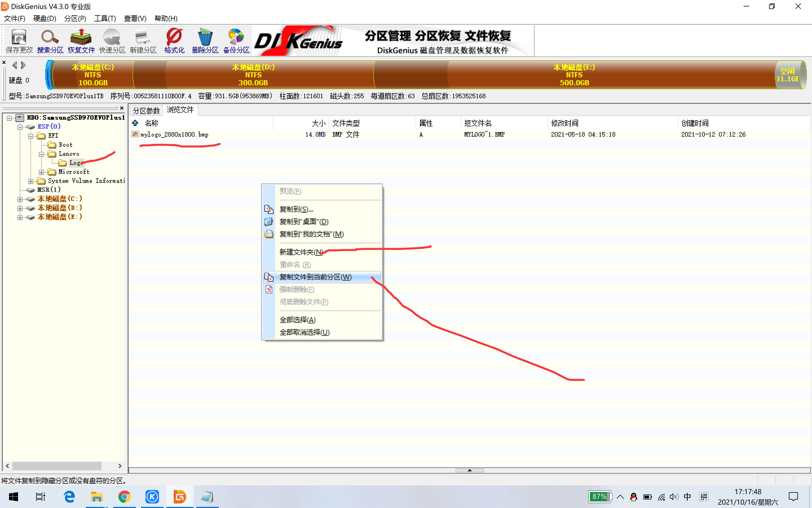Launch Microsoft Edge from the taskbar
The height and width of the screenshot is (508, 812).
click(x=69, y=497)
